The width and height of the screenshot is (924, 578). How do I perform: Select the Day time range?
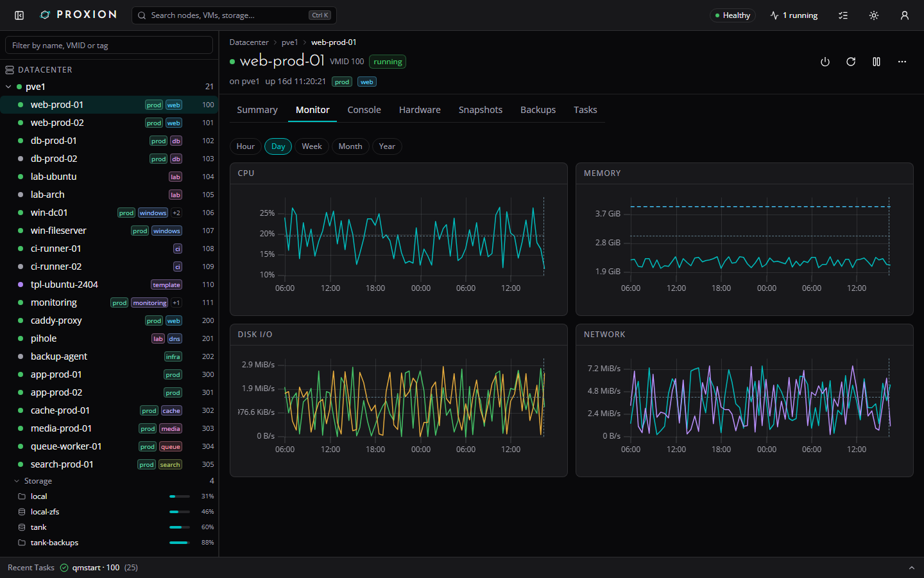(x=278, y=146)
